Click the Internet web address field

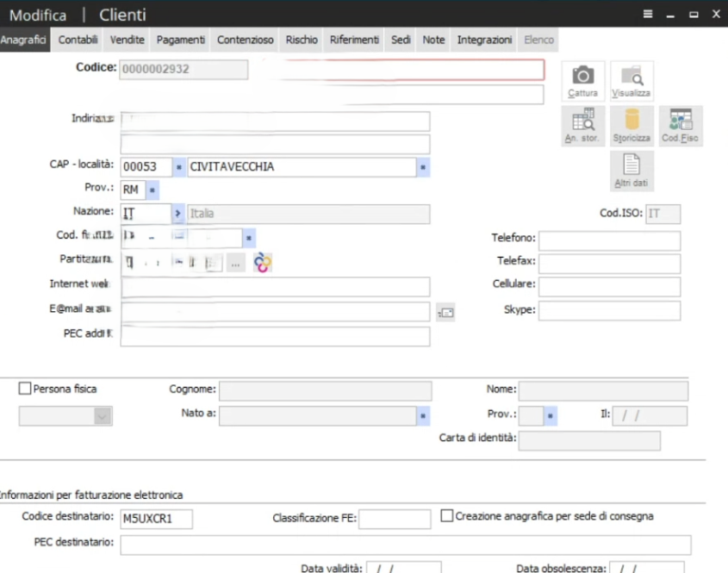(x=275, y=286)
